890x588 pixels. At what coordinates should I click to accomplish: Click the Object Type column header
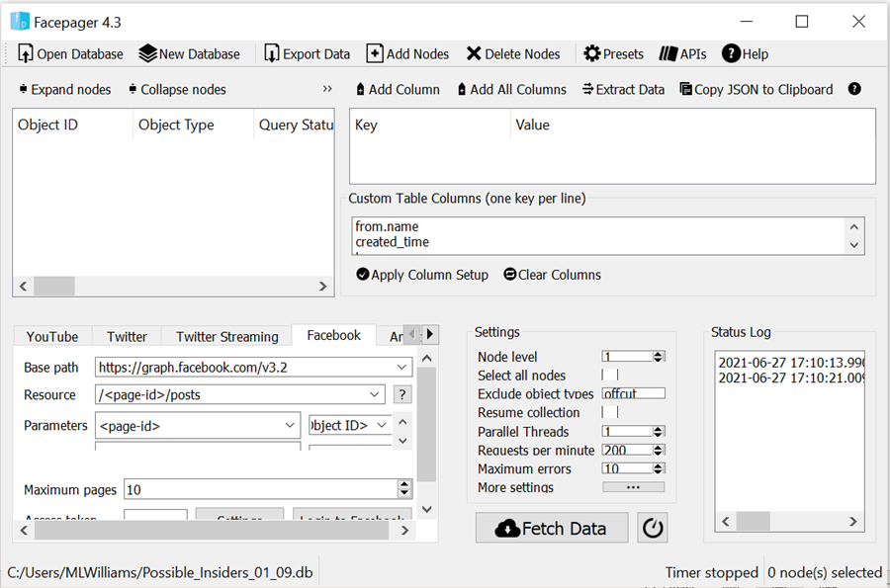[193, 125]
